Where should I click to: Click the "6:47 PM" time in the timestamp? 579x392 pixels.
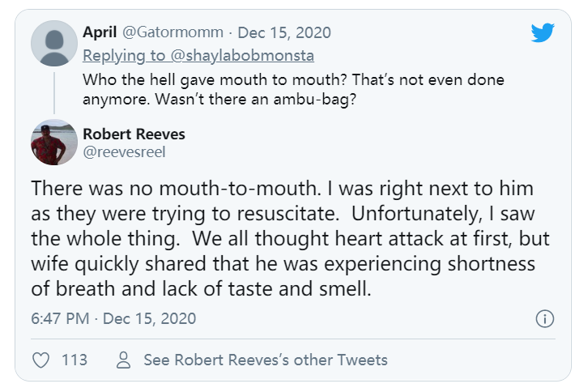click(60, 318)
